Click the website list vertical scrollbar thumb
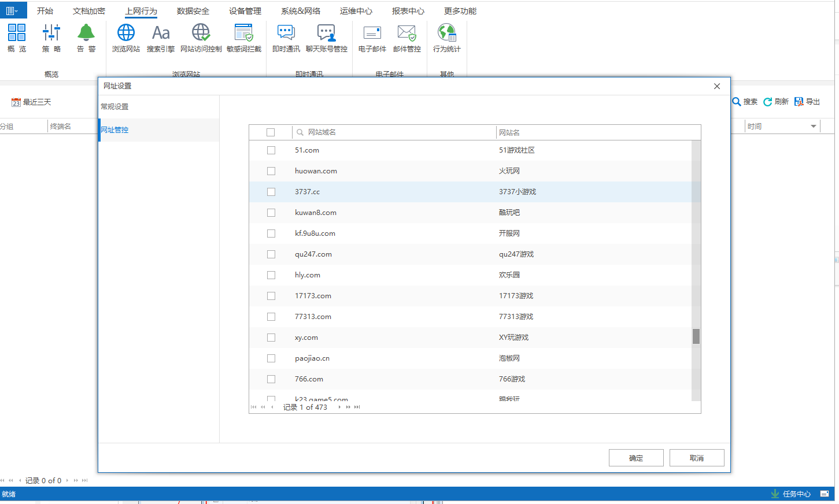The height and width of the screenshot is (504, 839). point(696,336)
